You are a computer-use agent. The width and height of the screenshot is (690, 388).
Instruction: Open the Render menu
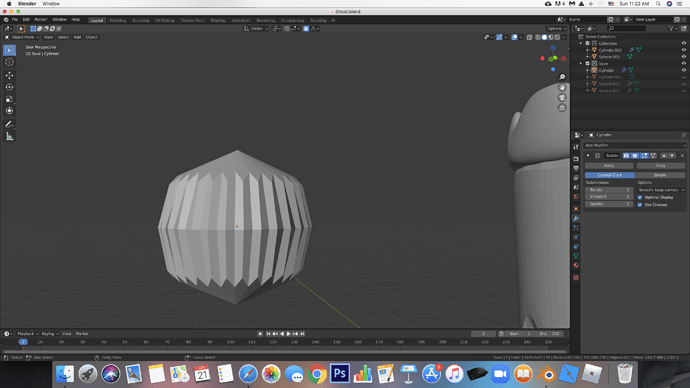coord(40,20)
